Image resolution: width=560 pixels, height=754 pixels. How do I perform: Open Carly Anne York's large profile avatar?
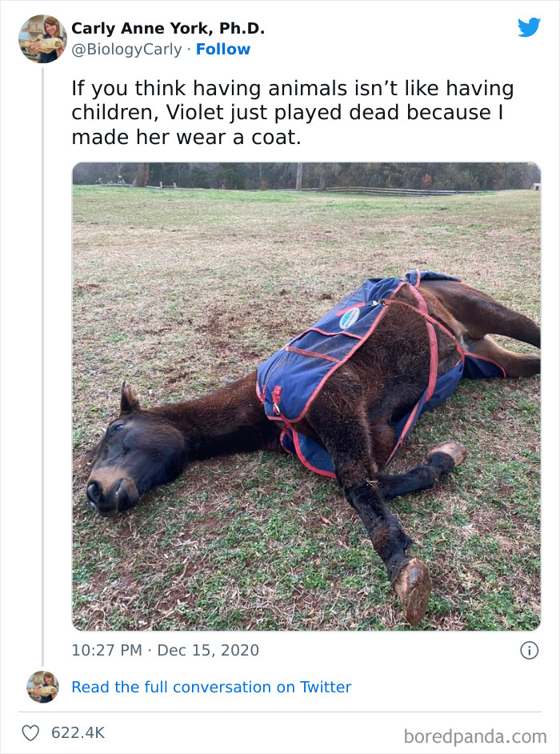coord(42,38)
